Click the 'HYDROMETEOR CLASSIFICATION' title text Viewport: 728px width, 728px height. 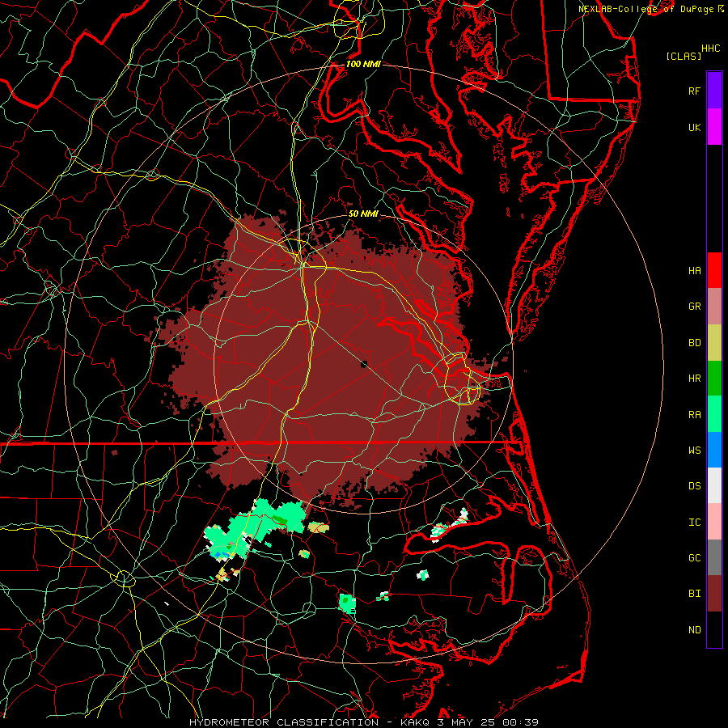(284, 722)
